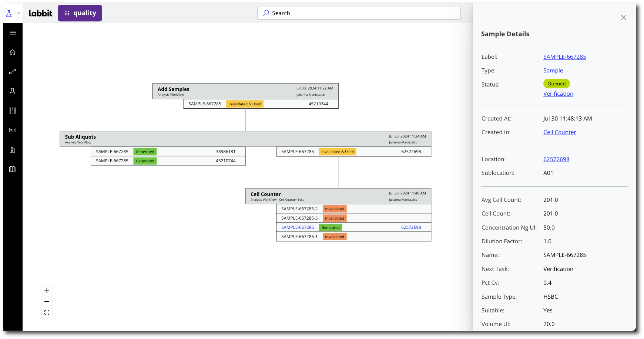Click the magnifier icon in Search
Screen dimensions: 644x339
click(266, 13)
